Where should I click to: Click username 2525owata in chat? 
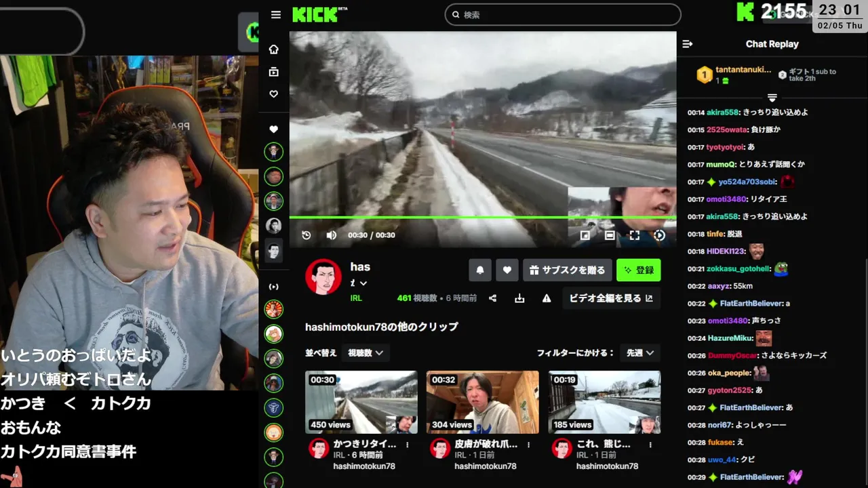726,129
